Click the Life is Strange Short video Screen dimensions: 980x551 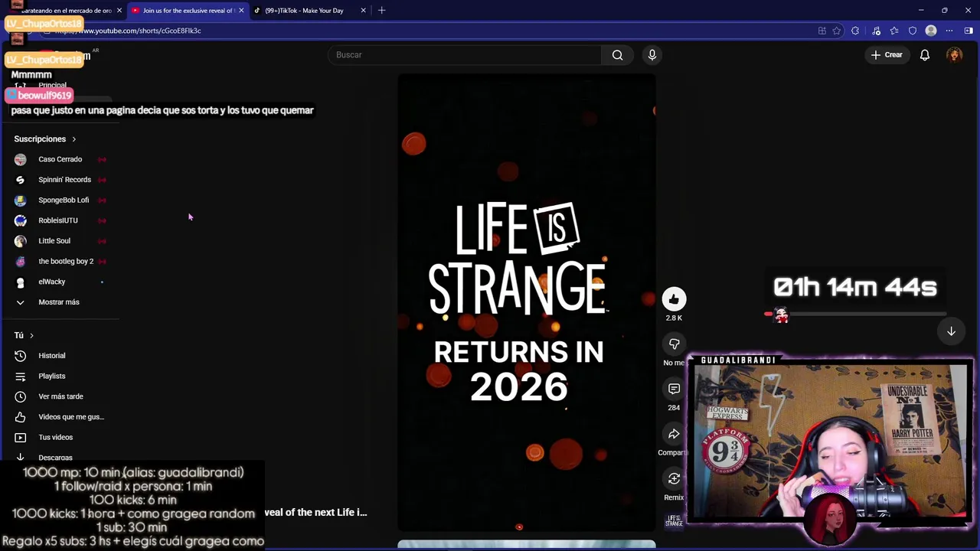coord(527,302)
